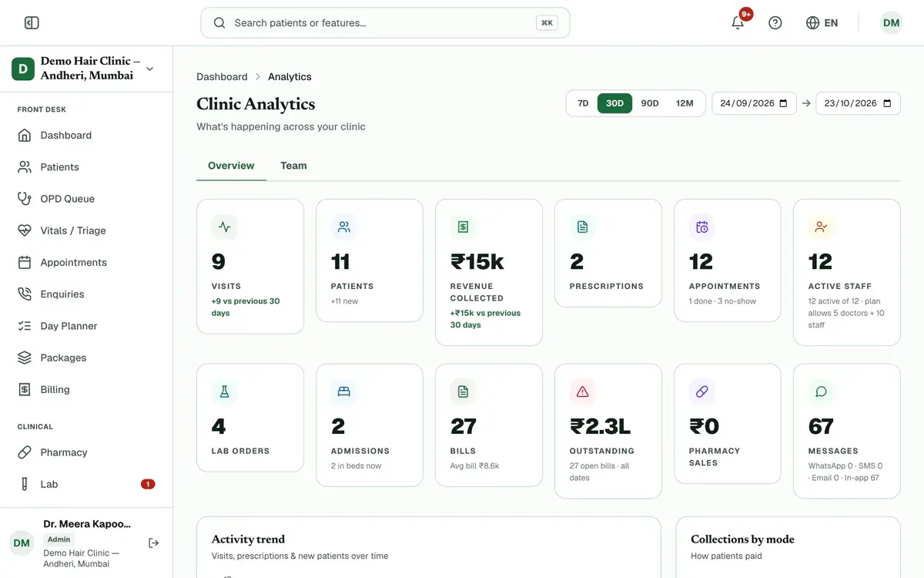Viewport: 924px width, 578px height.
Task: Open notifications bell icon
Action: click(x=738, y=23)
